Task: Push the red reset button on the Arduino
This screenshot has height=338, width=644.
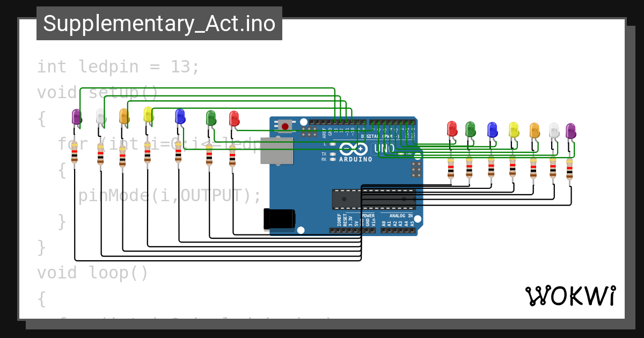Action: (x=285, y=127)
